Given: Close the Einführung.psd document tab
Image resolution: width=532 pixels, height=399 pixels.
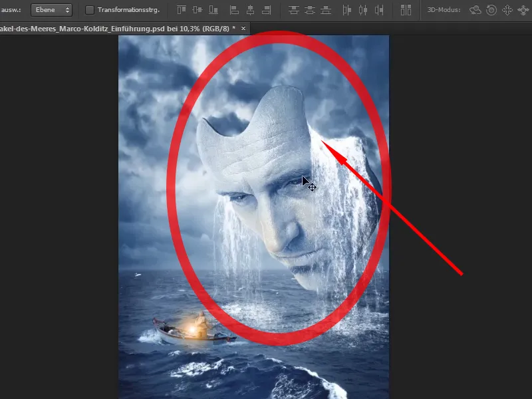Looking at the screenshot, I should [243, 29].
